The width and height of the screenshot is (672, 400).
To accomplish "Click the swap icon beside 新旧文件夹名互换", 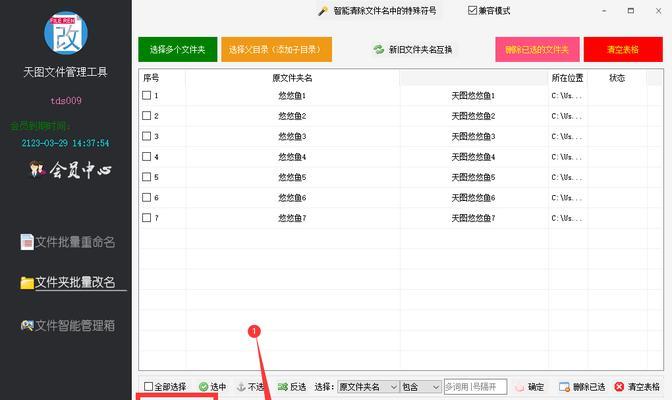I will click(x=378, y=49).
